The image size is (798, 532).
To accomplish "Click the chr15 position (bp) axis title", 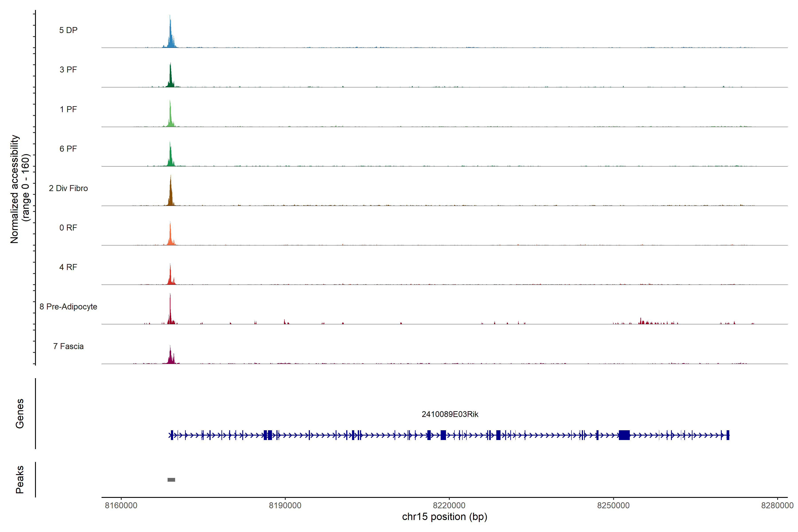I will click(444, 517).
